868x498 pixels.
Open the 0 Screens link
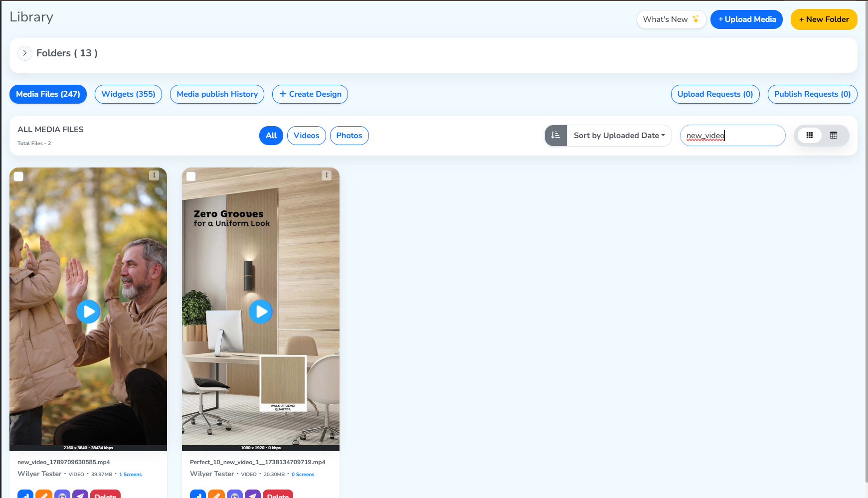[x=303, y=475]
